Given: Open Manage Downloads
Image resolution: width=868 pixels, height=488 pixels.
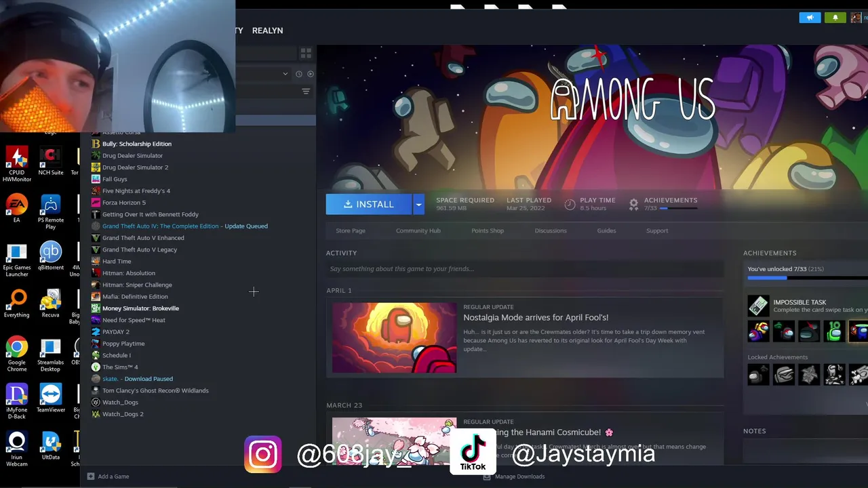Looking at the screenshot, I should 514,476.
